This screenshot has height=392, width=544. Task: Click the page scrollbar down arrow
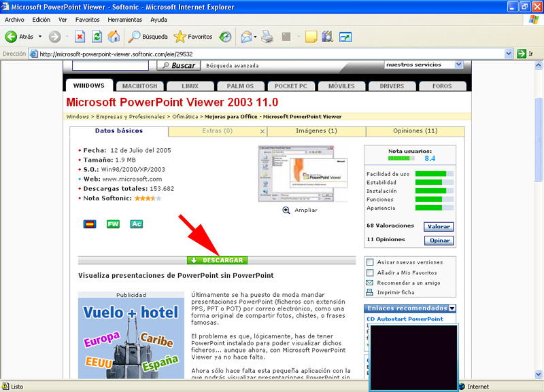pyautogui.click(x=539, y=374)
